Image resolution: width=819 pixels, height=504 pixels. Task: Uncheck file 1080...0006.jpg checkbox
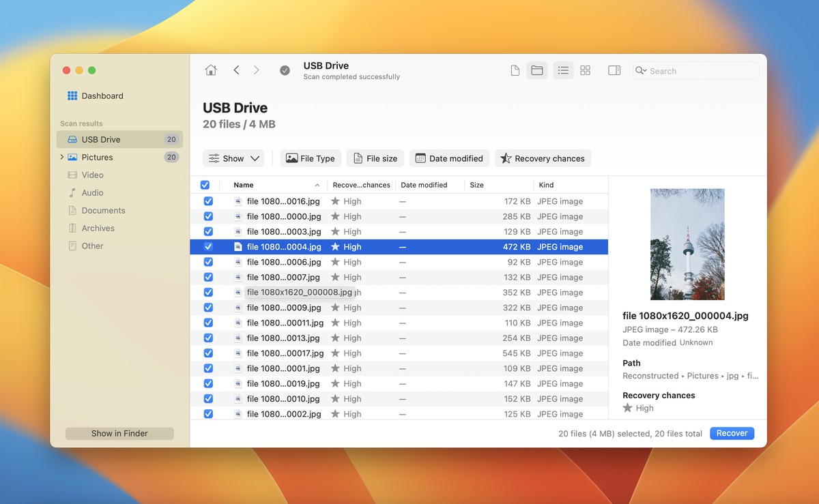[x=208, y=262]
